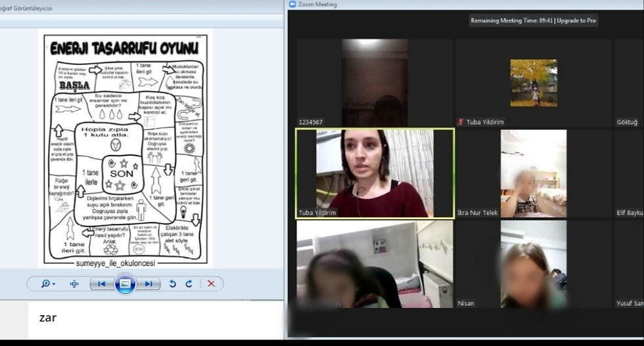
Task: Select the Nisan participant video tile
Action: (534, 265)
